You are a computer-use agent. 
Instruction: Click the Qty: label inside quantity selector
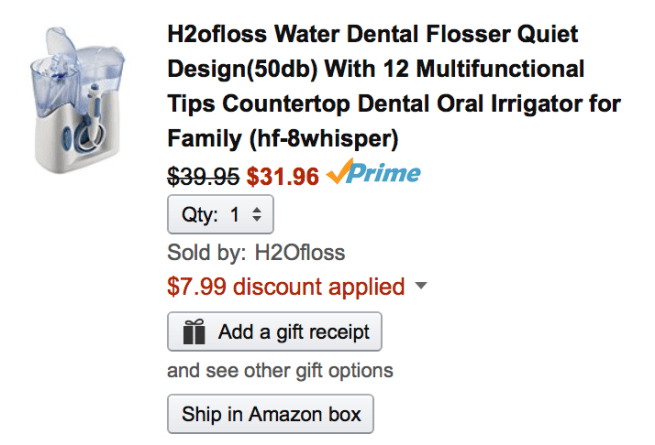pyautogui.click(x=200, y=215)
